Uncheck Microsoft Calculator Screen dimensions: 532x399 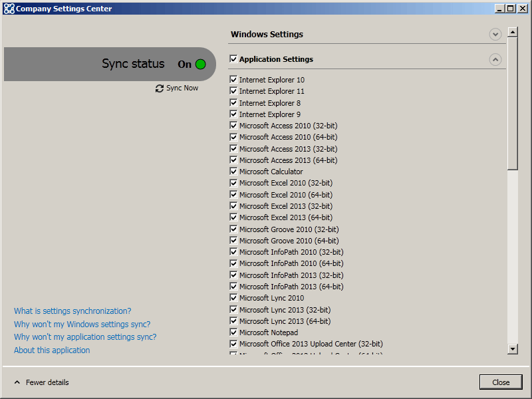click(x=233, y=172)
